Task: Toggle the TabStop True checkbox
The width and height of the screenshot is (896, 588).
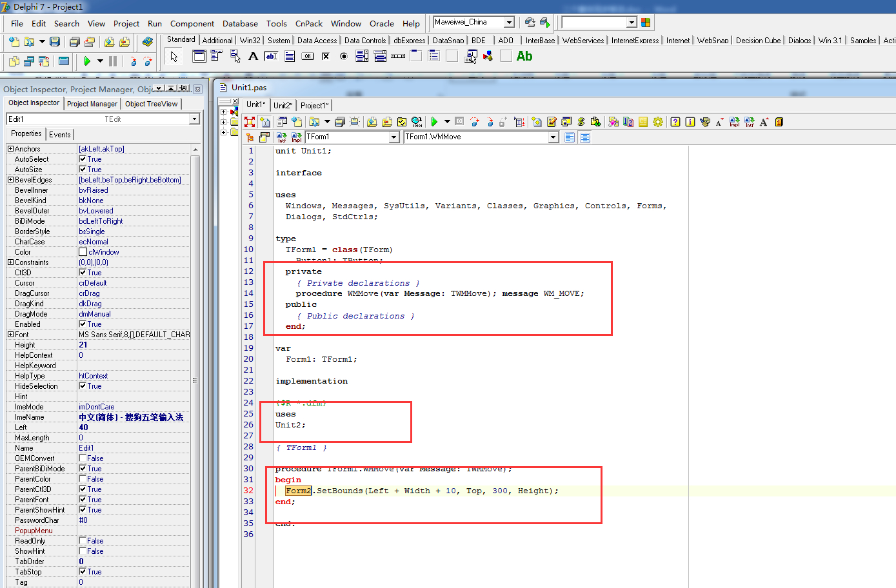Action: [x=83, y=572]
